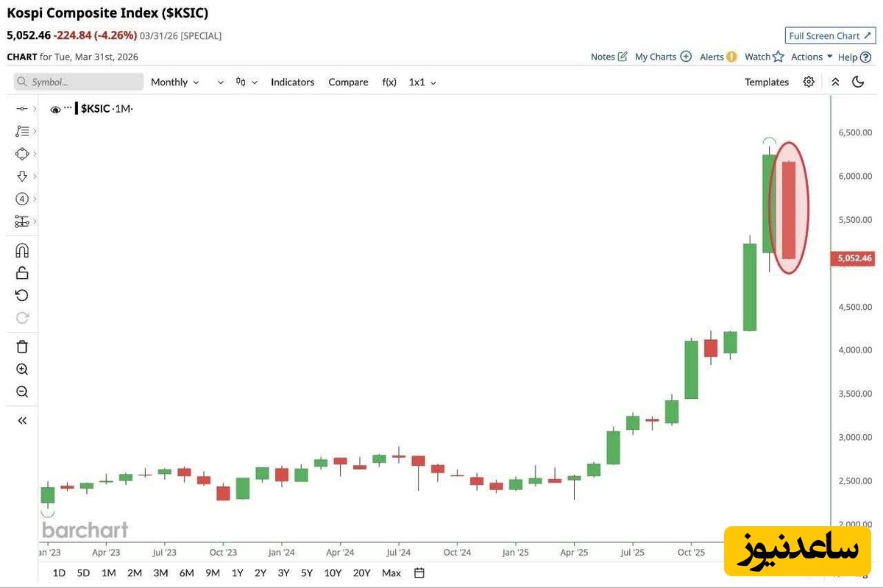Open the Compare menu
The height and width of the screenshot is (588, 883).
coord(348,82)
